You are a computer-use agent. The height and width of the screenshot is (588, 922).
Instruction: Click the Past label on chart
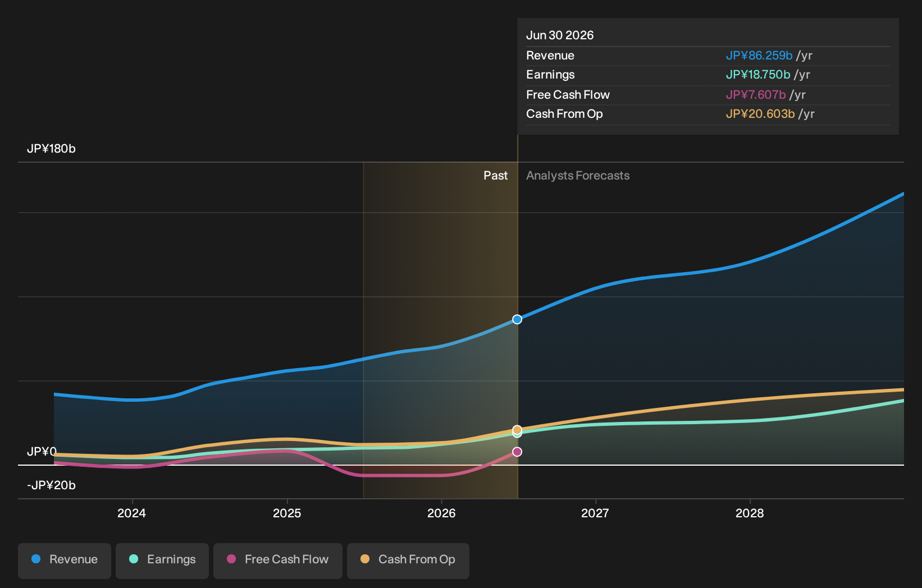click(x=496, y=176)
